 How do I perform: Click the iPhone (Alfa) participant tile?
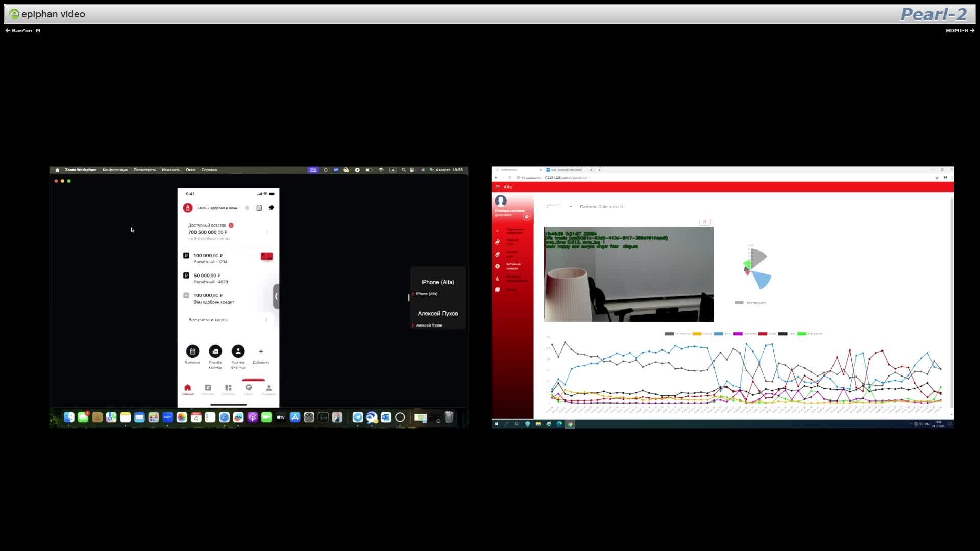437,282
